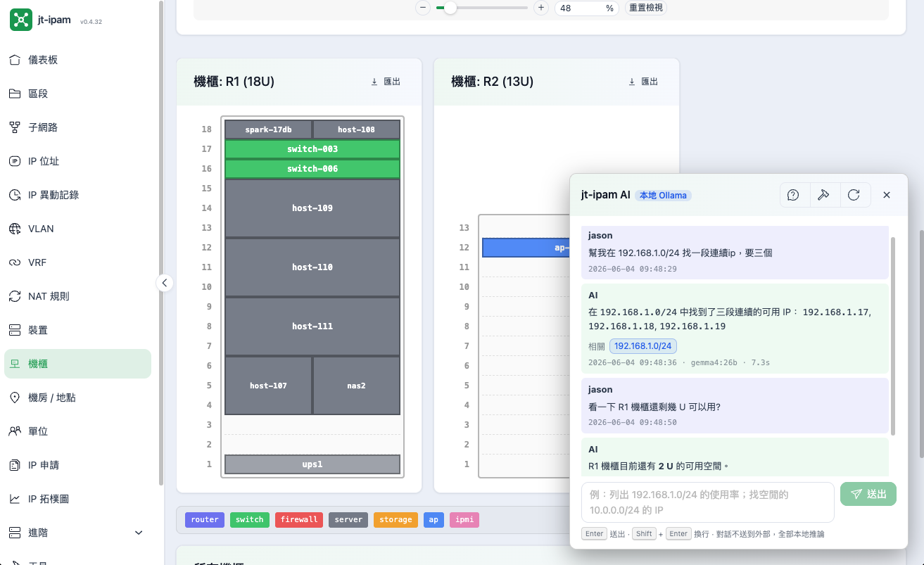Select ups1 at rack R1 bottom

[x=312, y=464]
